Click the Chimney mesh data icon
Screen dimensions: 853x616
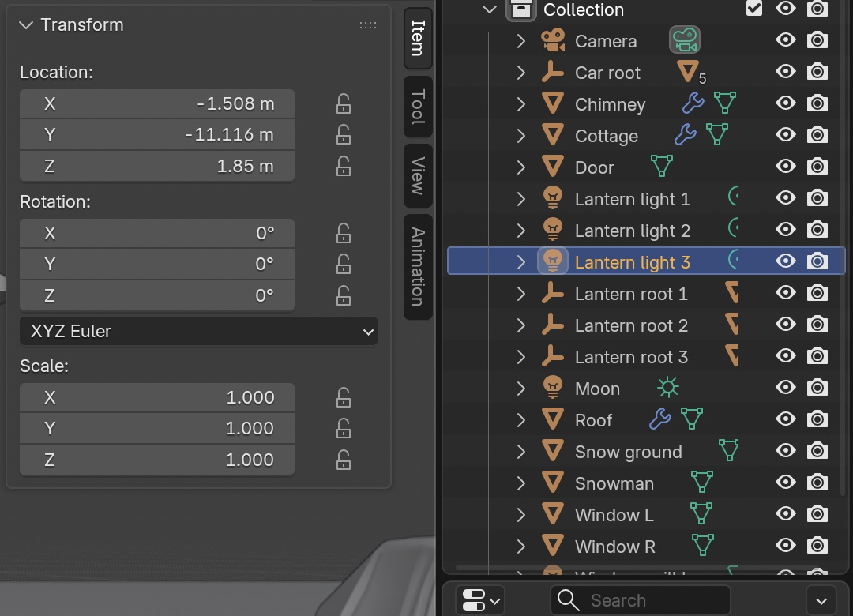coord(724,103)
